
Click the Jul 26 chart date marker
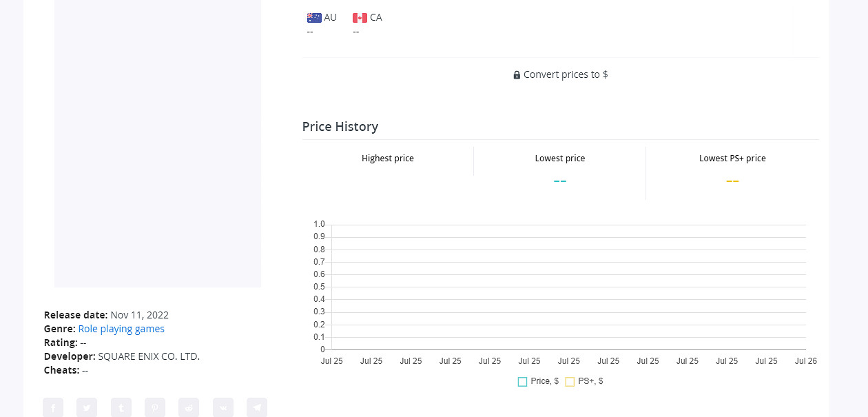coord(806,361)
